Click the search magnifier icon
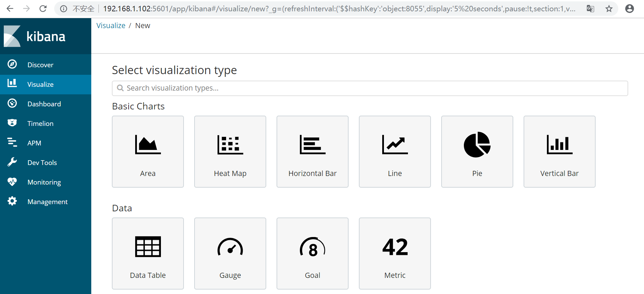 [x=120, y=88]
